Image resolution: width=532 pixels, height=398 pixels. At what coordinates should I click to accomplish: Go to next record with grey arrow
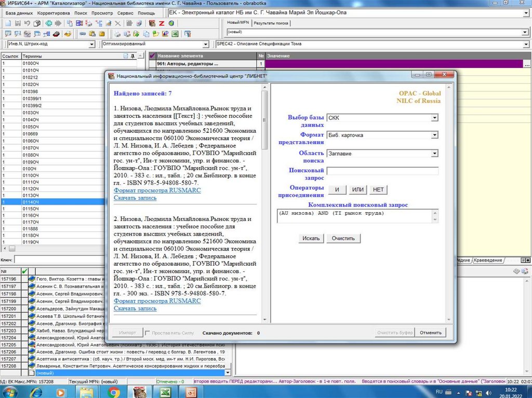point(58,23)
